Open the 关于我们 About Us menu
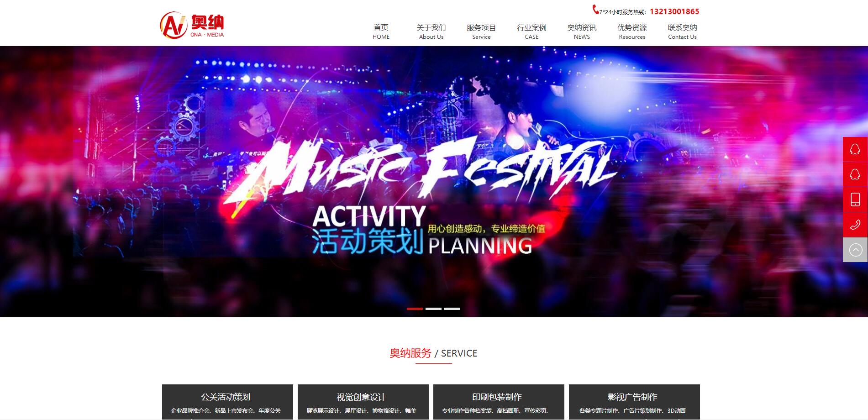Screen dimensions: 868x420 click(x=431, y=31)
